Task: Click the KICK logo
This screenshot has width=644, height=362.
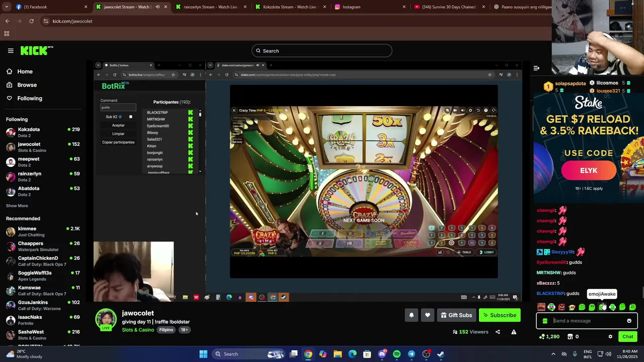Action: tap(37, 50)
